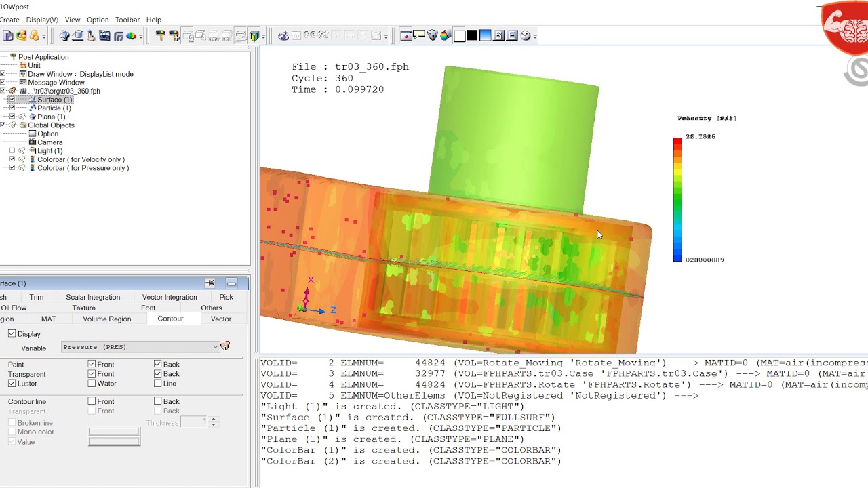
Task: Open dropdown arrow after green-yellow cube icon
Action: click(x=262, y=36)
